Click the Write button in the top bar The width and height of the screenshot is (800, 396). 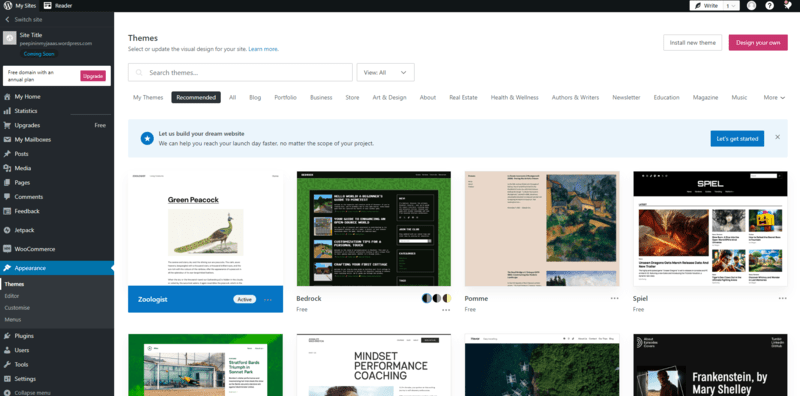[706, 6]
